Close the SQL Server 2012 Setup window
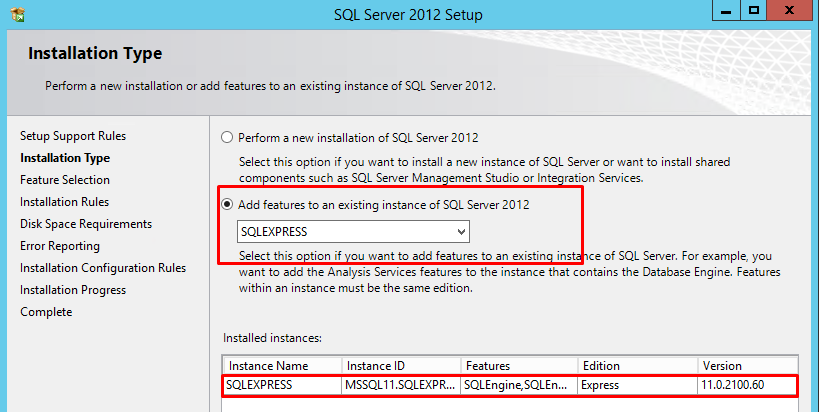The width and height of the screenshot is (819, 412). pyautogui.click(x=789, y=10)
